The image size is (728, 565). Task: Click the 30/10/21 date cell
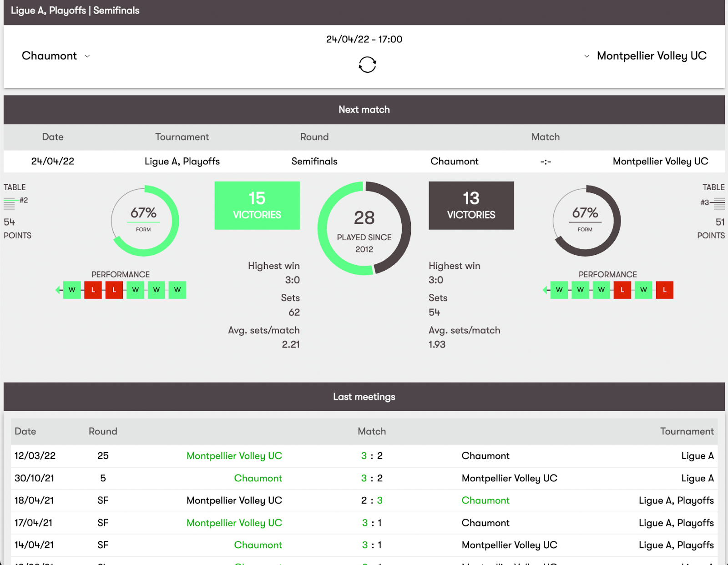[x=34, y=478]
